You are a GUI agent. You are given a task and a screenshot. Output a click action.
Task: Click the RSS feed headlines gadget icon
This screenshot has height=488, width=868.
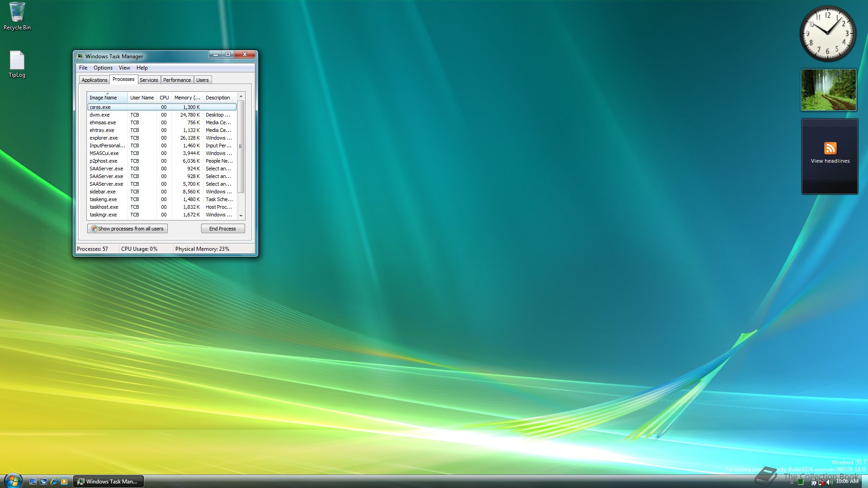click(x=830, y=148)
